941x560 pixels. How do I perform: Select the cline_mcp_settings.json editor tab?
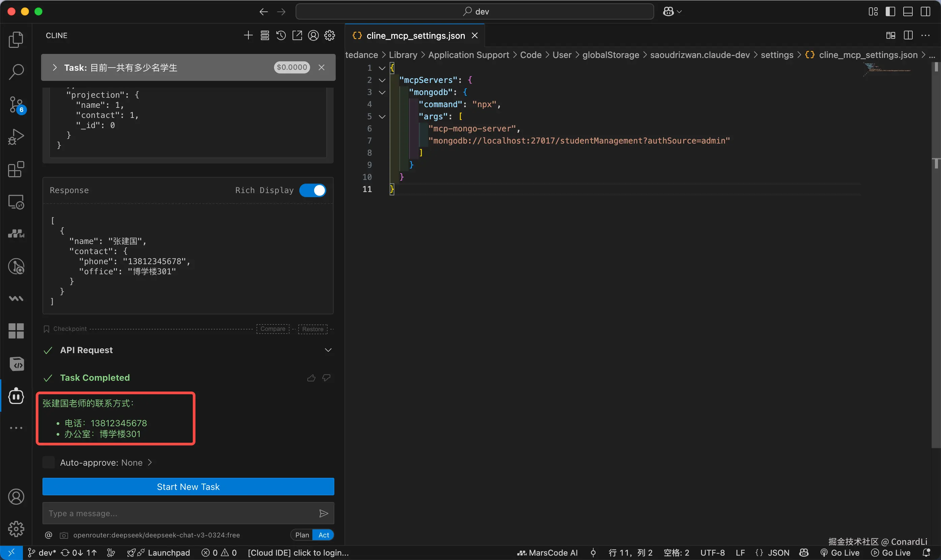pyautogui.click(x=415, y=35)
